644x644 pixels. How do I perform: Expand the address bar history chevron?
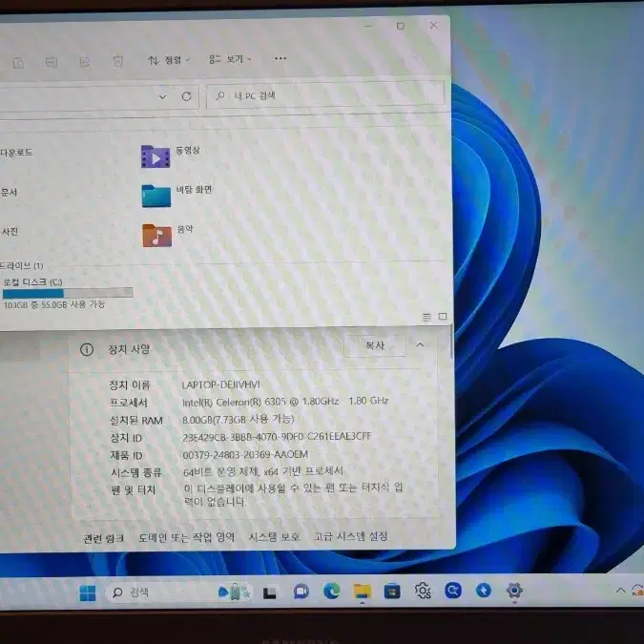coord(163,97)
